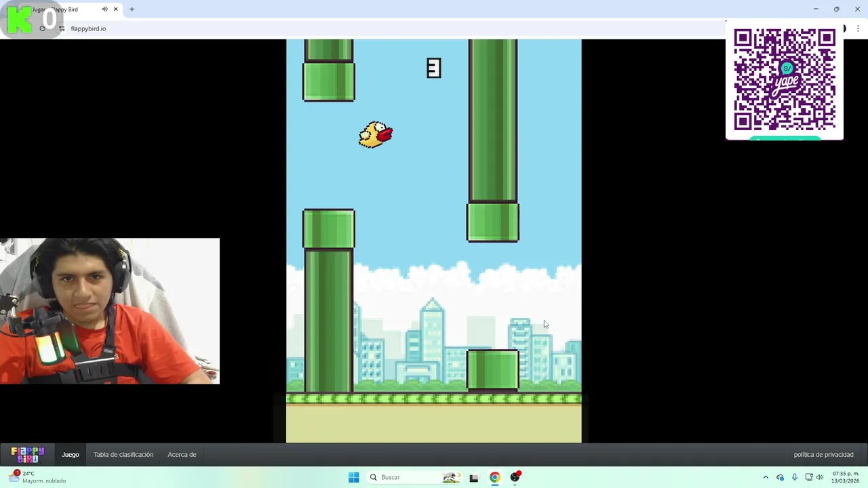Switch to the Juego tab
868x488 pixels.
pos(71,455)
